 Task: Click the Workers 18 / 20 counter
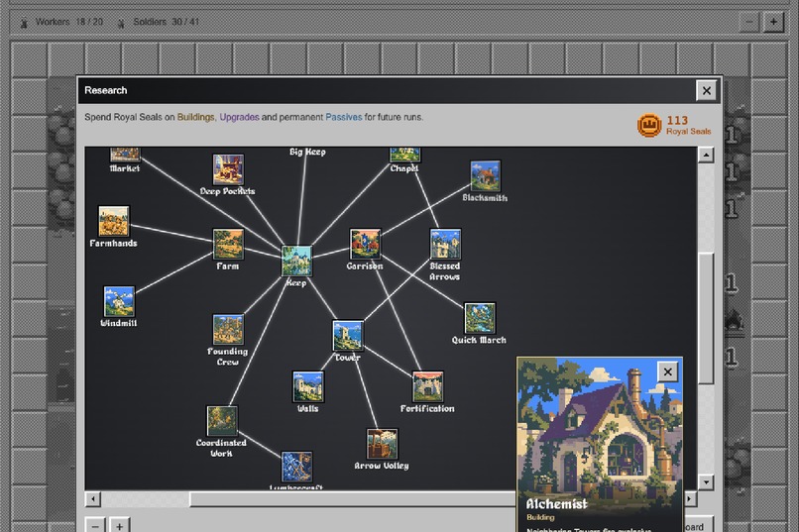coord(69,22)
